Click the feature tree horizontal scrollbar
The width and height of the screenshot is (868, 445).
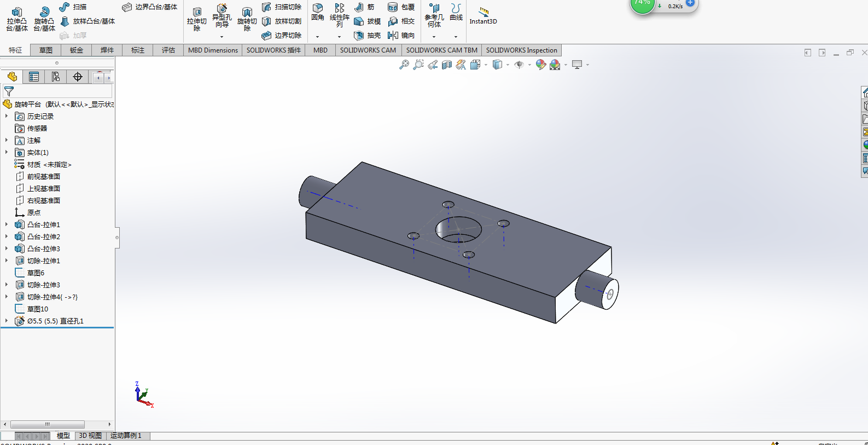click(x=48, y=424)
